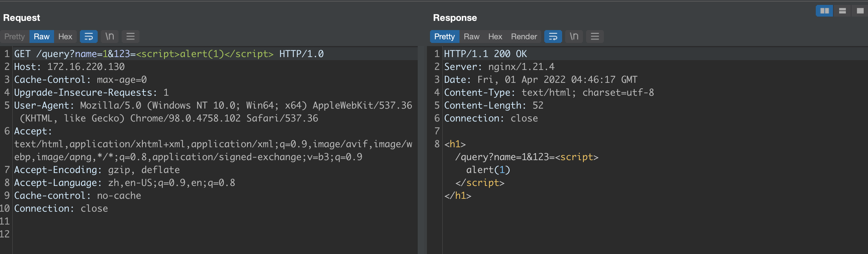Click the Accept-Encoding: gzip, deflate line

(97, 170)
